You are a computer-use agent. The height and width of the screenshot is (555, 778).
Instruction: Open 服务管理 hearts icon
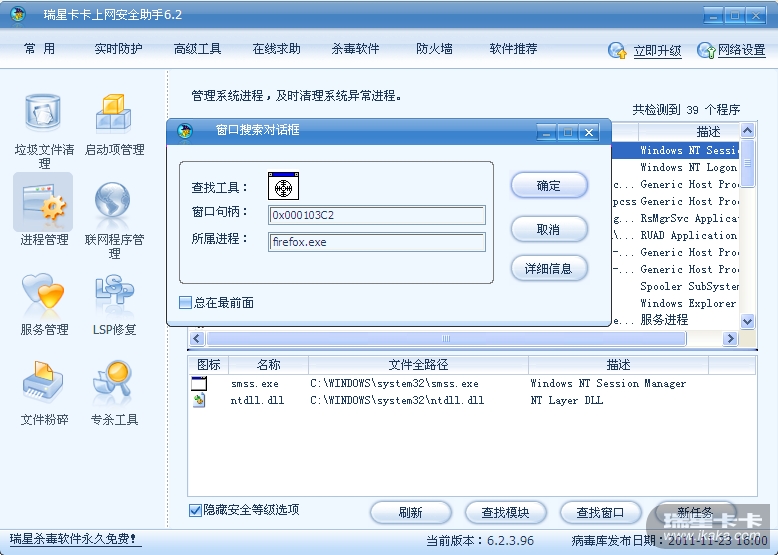tap(43, 292)
